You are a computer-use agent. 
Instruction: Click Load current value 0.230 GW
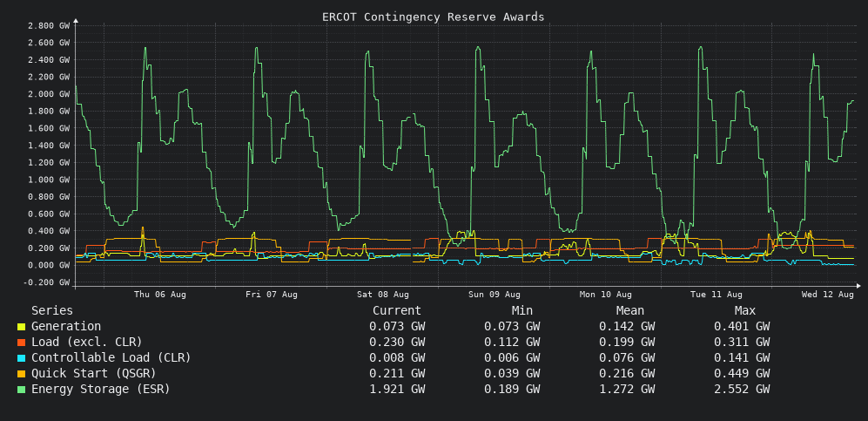point(397,343)
